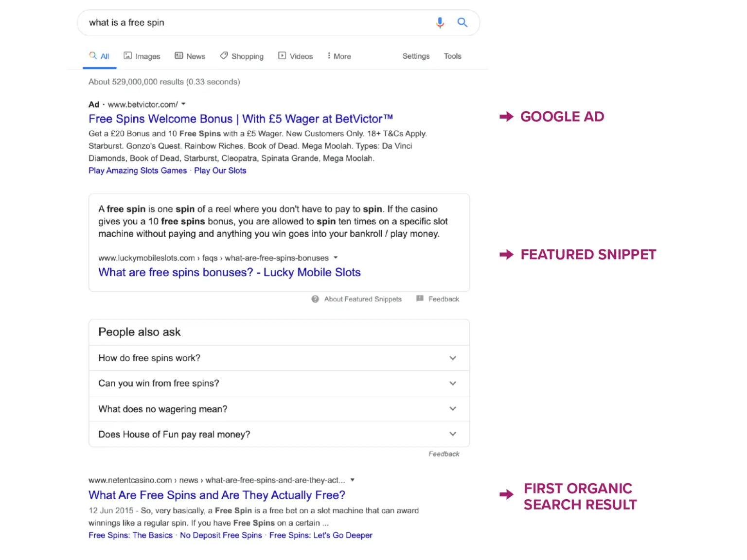
Task: Click Feedback link below featured snippet
Action: tap(444, 299)
